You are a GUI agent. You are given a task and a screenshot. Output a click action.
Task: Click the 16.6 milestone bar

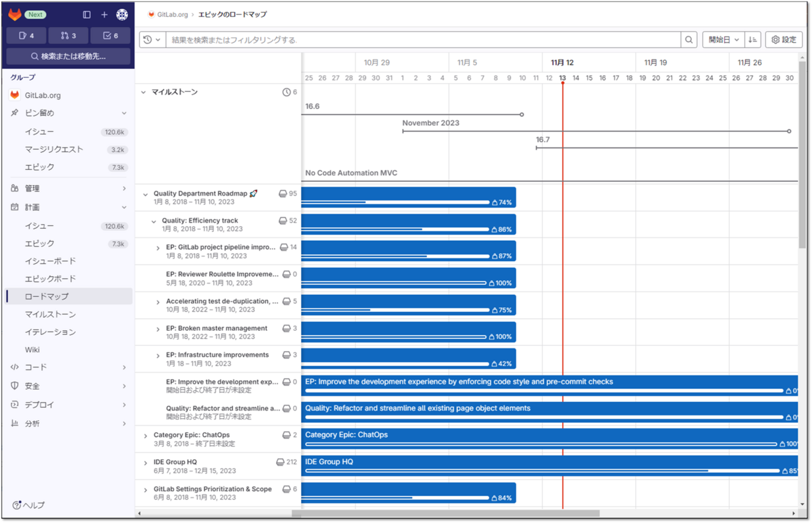click(412, 114)
